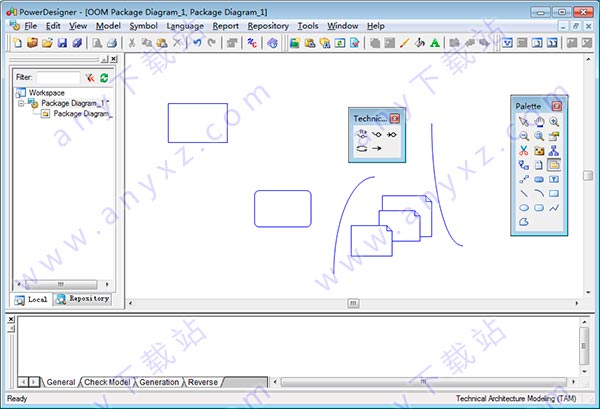
Task: Select the Grabber hand tool in the Palette
Action: click(538, 122)
